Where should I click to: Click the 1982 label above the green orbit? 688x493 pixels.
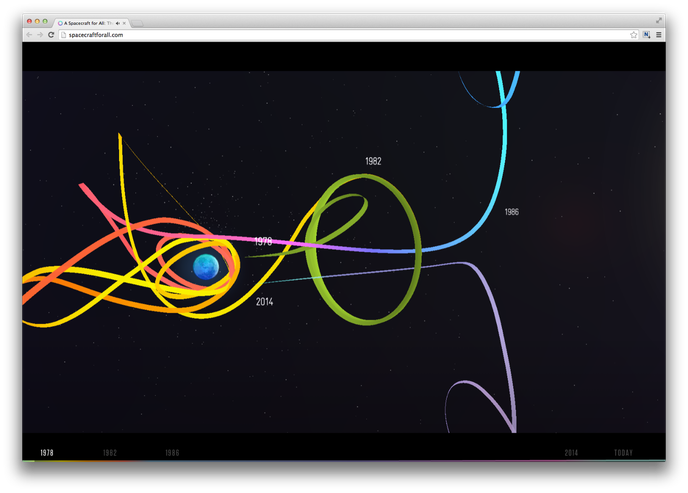pyautogui.click(x=373, y=160)
